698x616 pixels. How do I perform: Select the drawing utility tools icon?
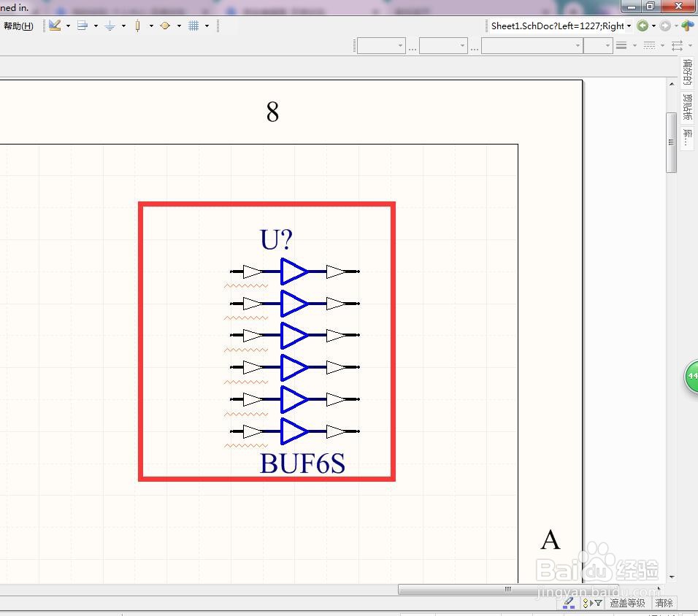(55, 26)
